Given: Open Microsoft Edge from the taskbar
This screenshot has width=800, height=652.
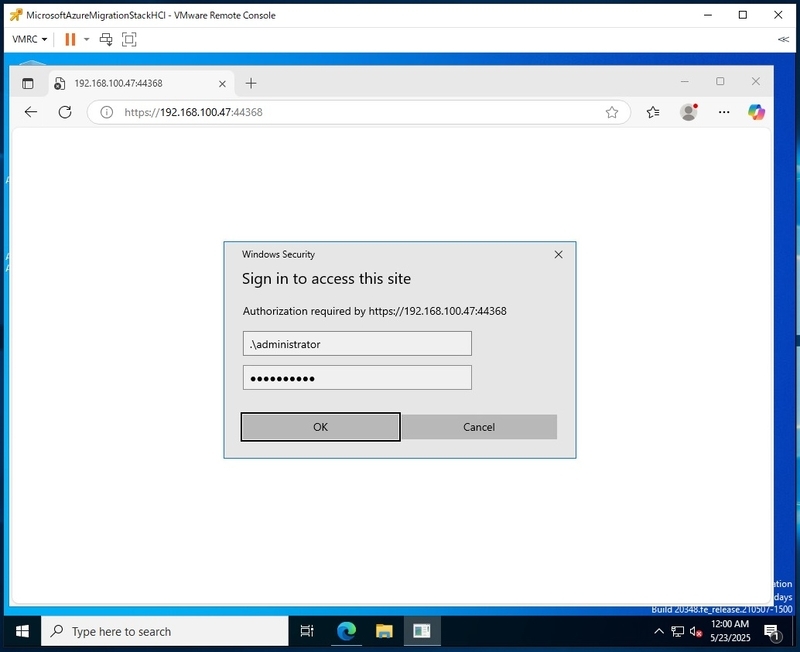Looking at the screenshot, I should tap(346, 632).
